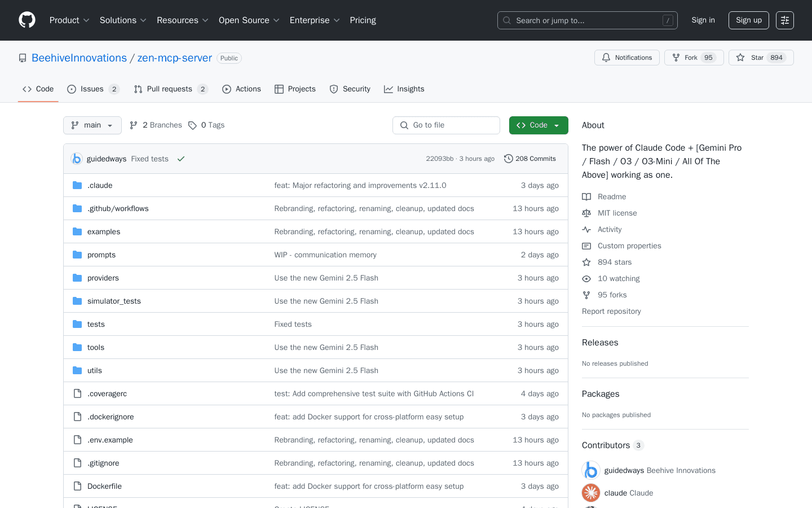Open the commit hash 22093bb
Image resolution: width=812 pixels, height=508 pixels.
coord(440,159)
